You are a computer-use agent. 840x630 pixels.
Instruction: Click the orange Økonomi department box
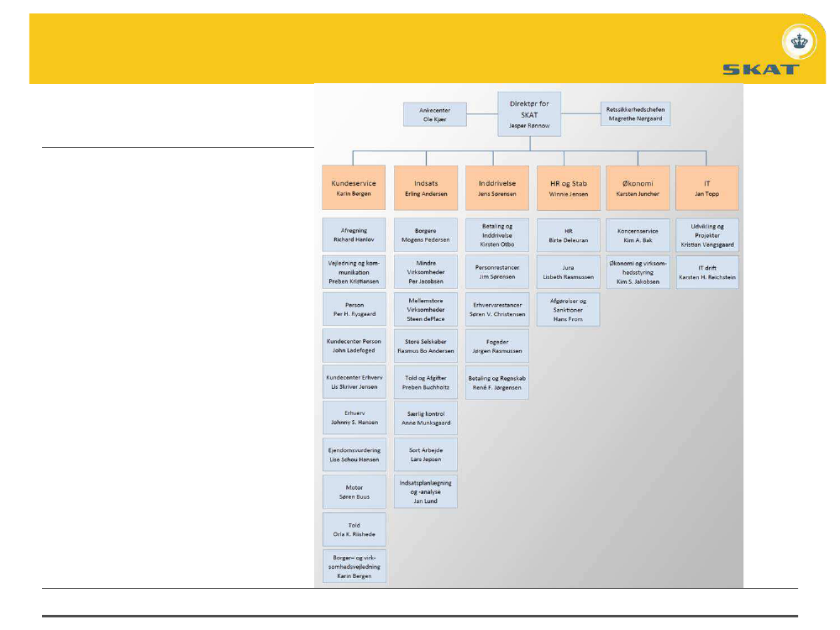pyautogui.click(x=638, y=187)
